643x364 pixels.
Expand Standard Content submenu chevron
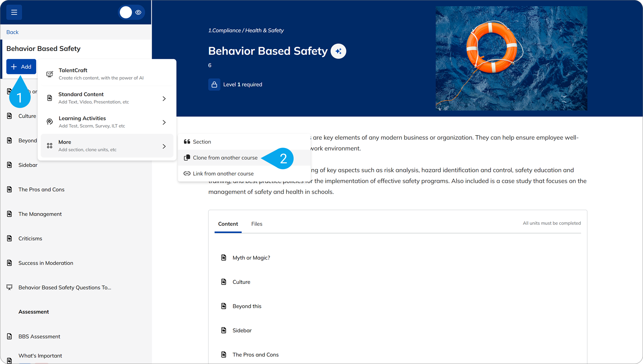pos(164,99)
